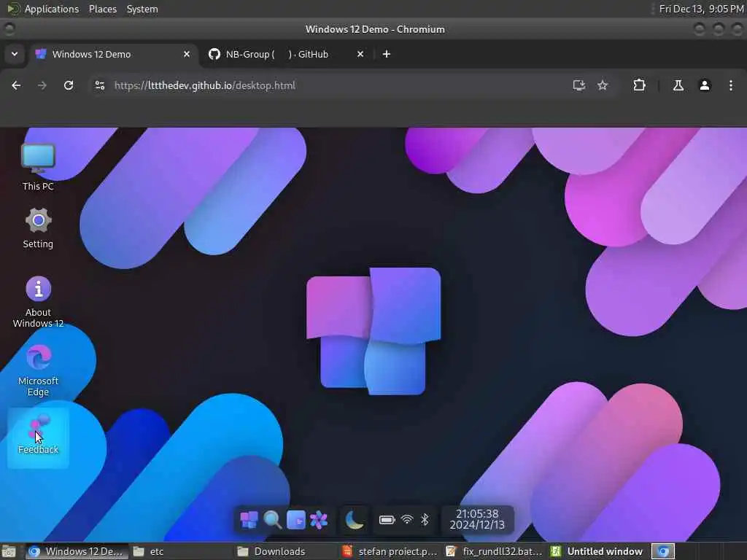The width and height of the screenshot is (747, 560).
Task: Switch to stefan project taskbar window
Action: [x=391, y=551]
